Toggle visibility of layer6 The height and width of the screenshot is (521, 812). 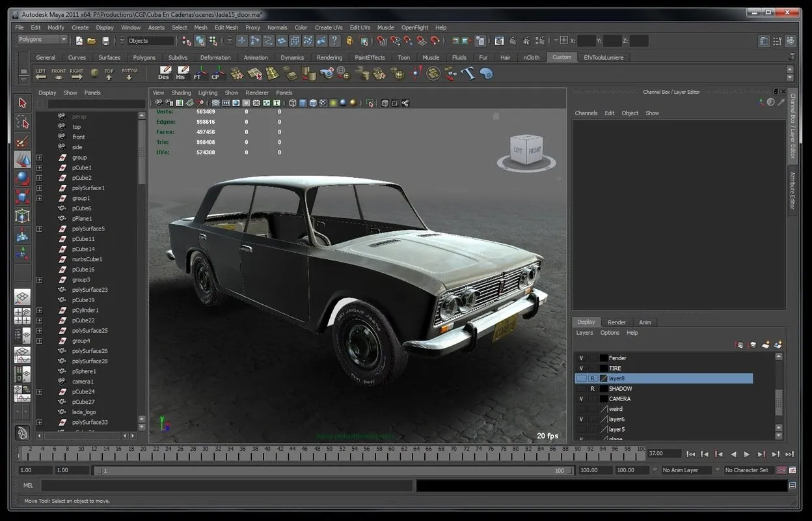[581, 419]
